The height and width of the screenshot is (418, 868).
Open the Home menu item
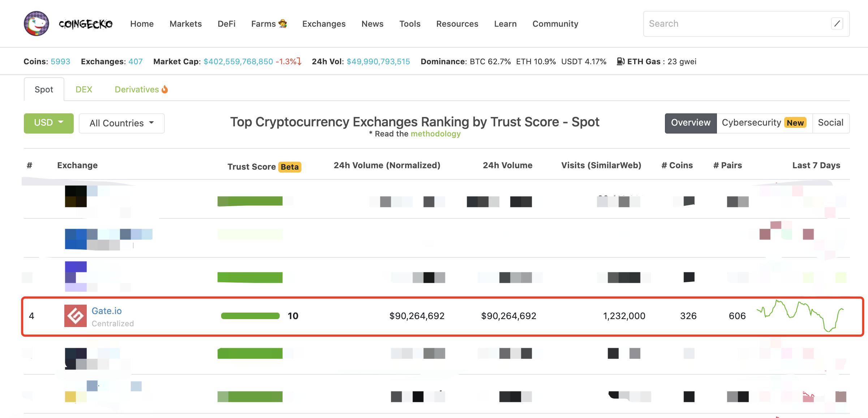[x=142, y=24]
